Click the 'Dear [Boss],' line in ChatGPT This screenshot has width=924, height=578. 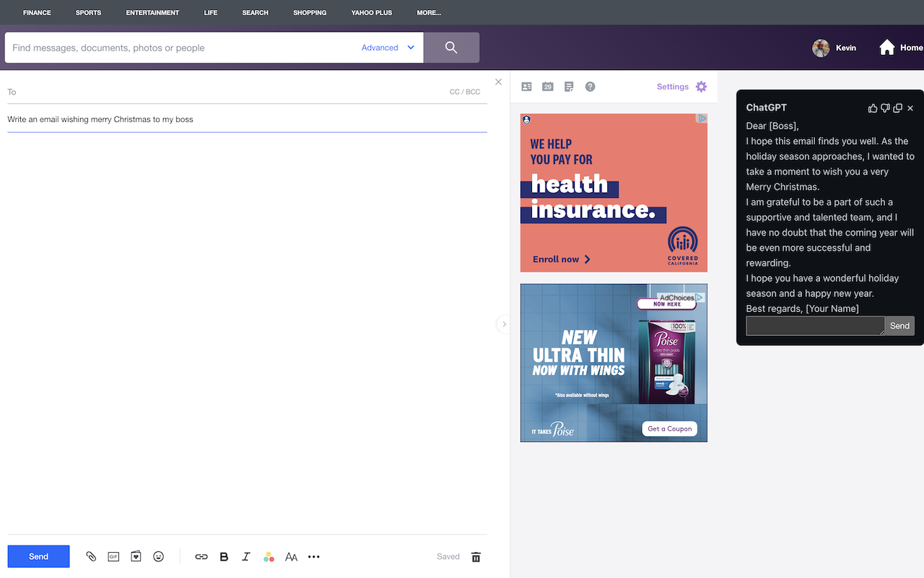click(x=772, y=126)
